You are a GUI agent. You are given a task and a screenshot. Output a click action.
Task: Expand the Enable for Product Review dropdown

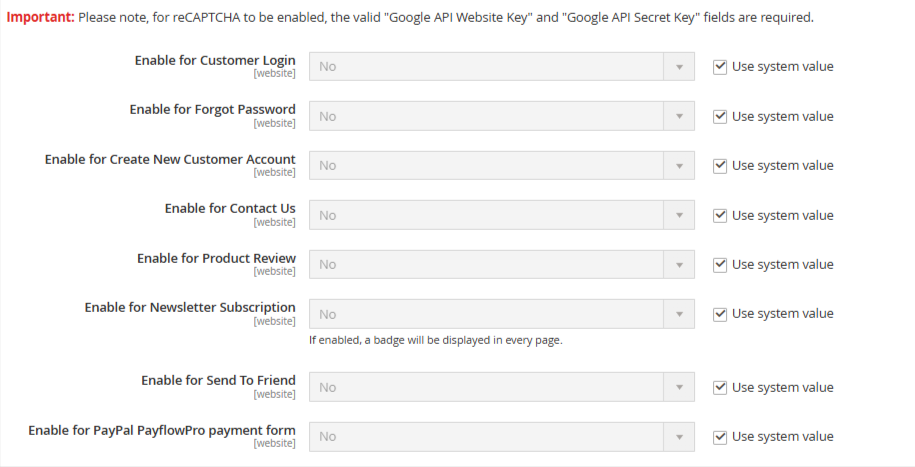click(x=501, y=265)
